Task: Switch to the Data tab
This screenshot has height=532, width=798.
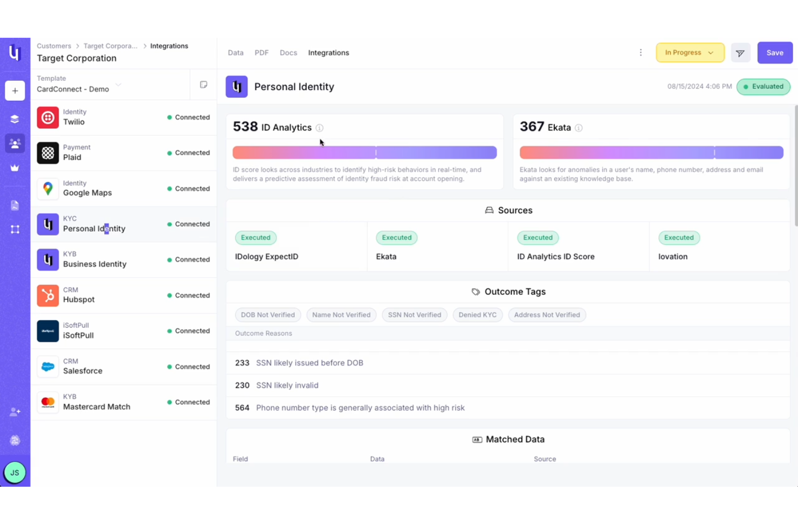Action: [236, 53]
